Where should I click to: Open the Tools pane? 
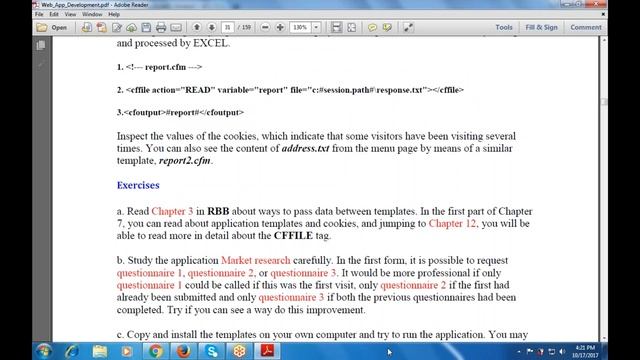click(504, 27)
